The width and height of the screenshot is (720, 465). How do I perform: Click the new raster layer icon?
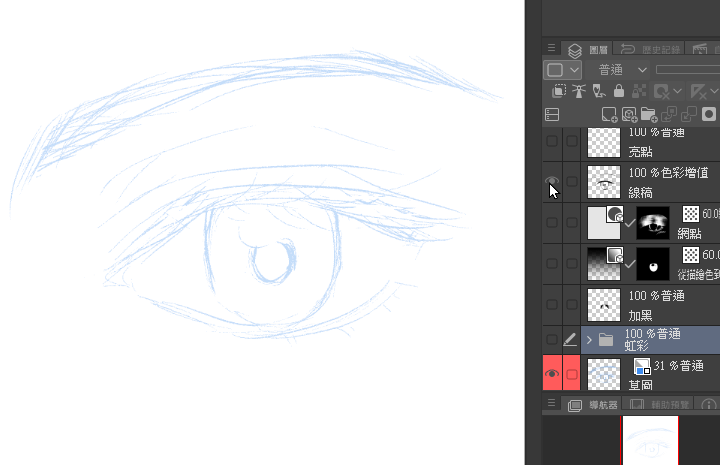[609, 114]
